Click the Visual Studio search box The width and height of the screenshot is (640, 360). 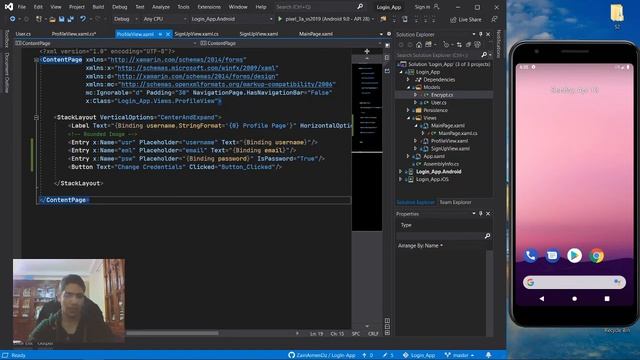[319, 7]
